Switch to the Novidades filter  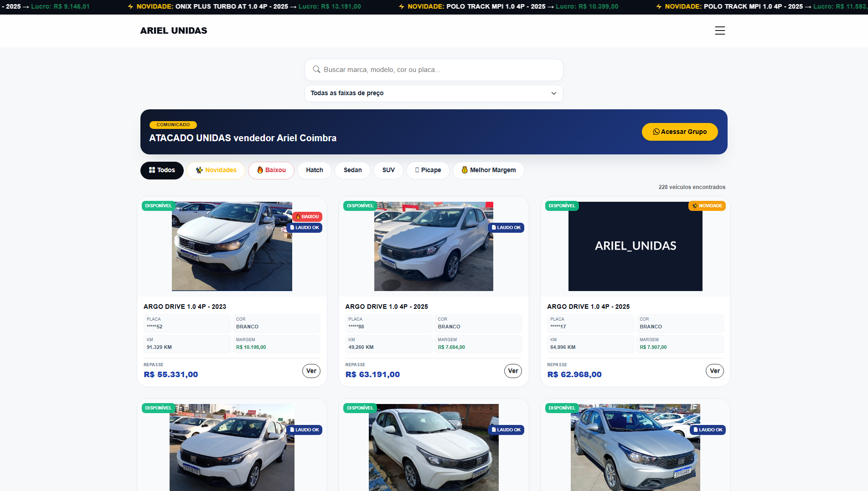(216, 170)
